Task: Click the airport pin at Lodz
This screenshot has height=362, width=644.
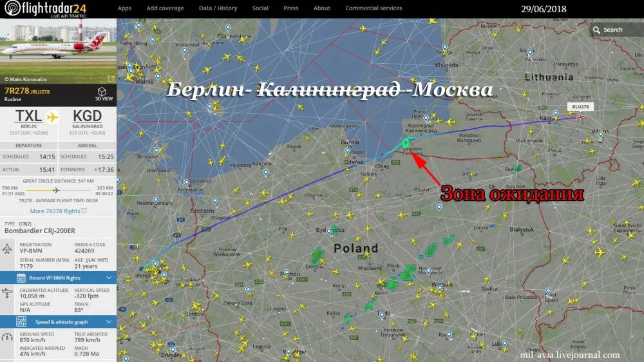Action: (382, 316)
